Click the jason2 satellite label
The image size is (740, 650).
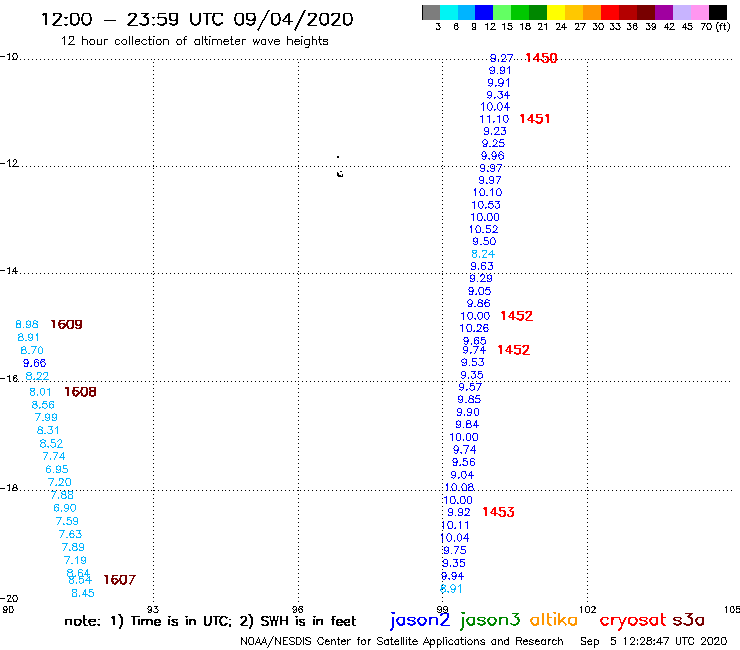click(x=420, y=620)
